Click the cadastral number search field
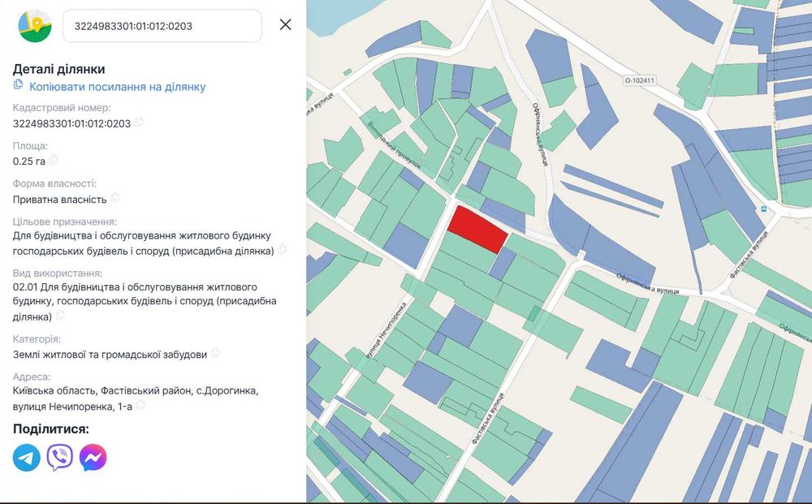The width and height of the screenshot is (812, 504). click(x=162, y=26)
